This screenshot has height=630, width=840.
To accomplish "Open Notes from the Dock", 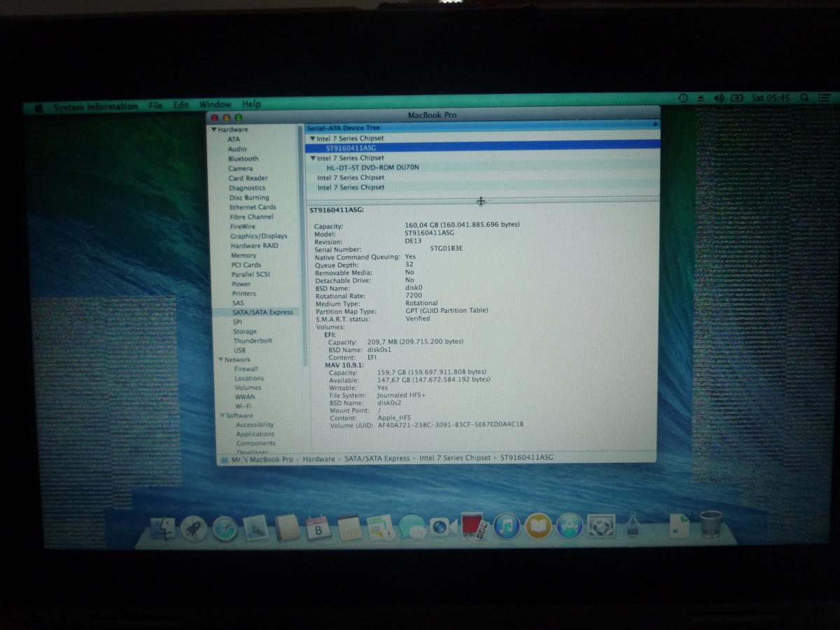I will [349, 527].
